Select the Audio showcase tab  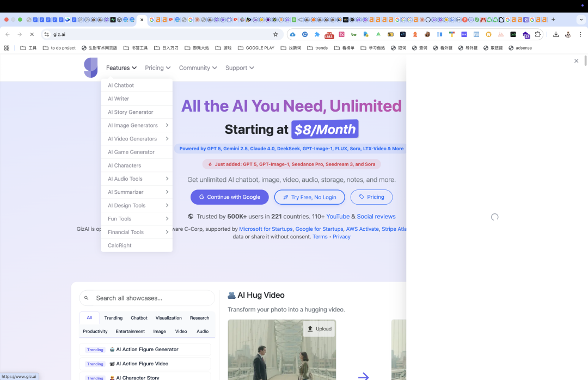[203, 332]
